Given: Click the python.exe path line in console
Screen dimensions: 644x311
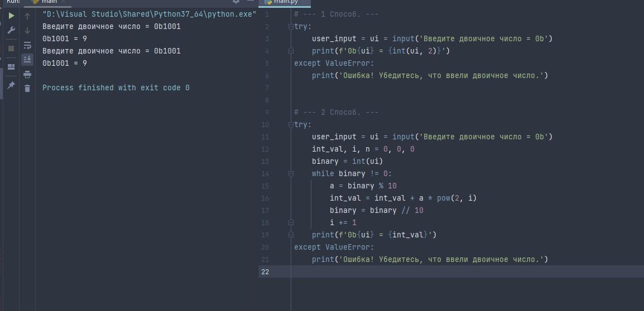Looking at the screenshot, I should [150, 14].
